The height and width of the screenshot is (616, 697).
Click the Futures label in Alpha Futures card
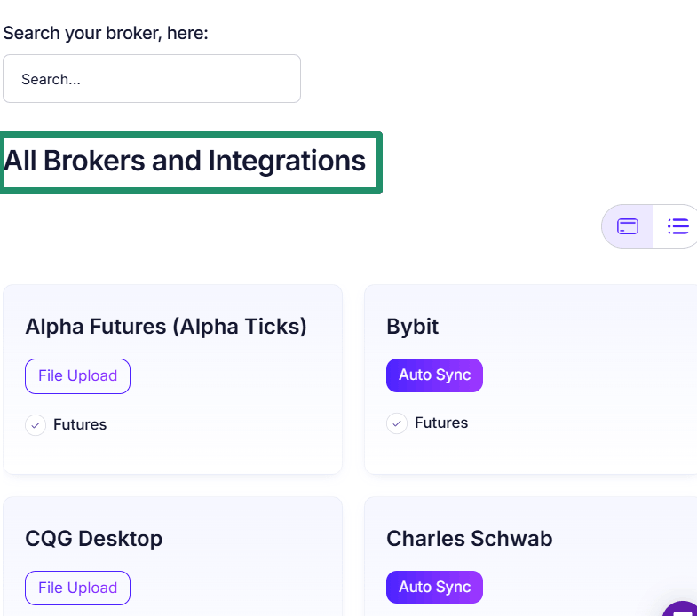[x=80, y=424]
